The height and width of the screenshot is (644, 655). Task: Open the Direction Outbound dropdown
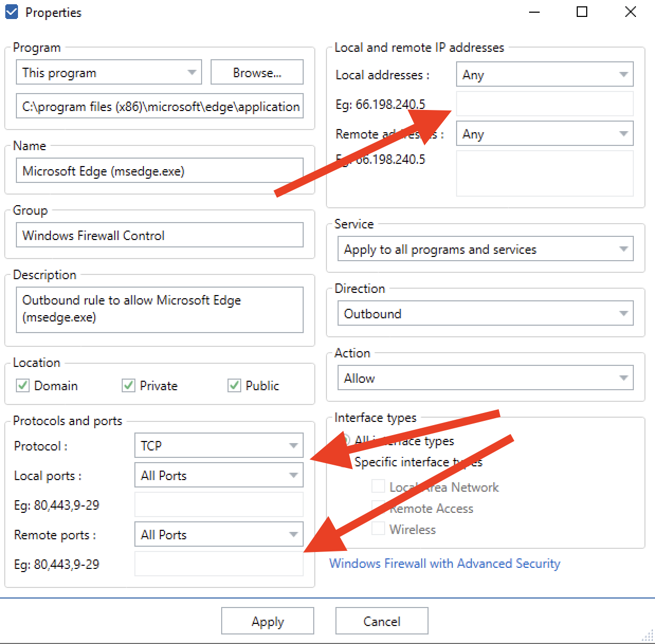486,314
